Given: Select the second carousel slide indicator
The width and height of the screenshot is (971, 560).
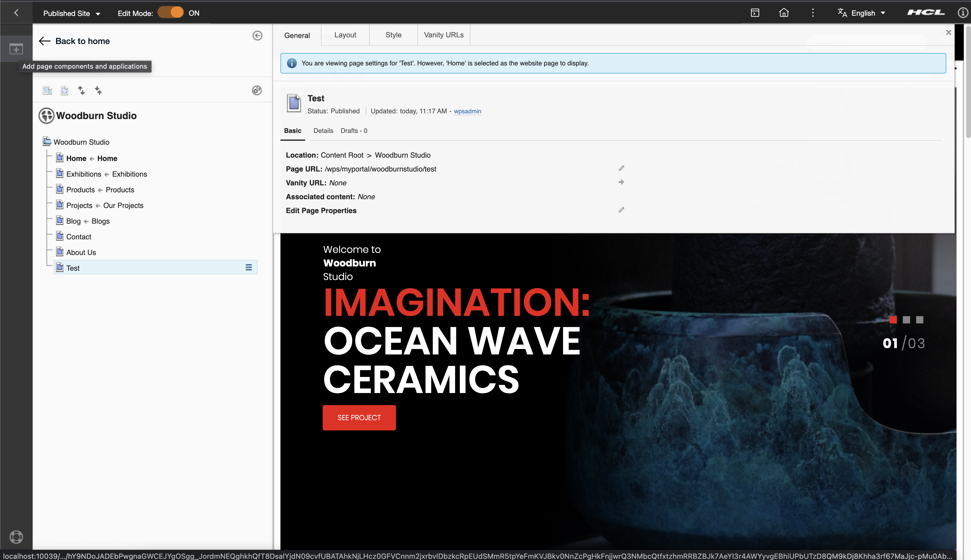Looking at the screenshot, I should click(x=906, y=319).
